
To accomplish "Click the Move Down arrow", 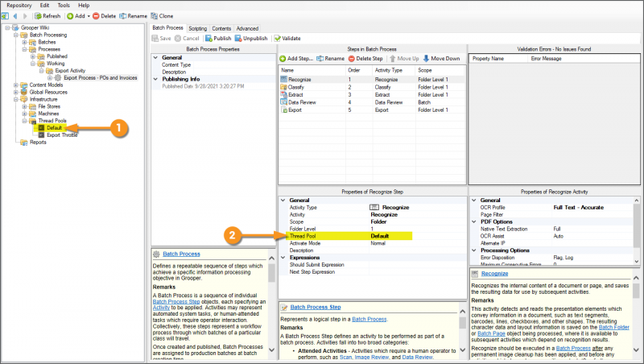I will coord(426,59).
